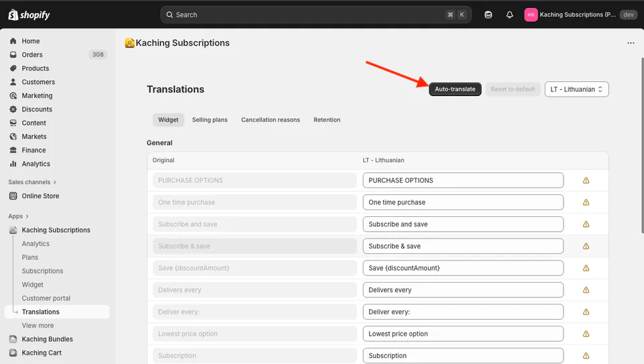Click the dev badge in top bar

pyautogui.click(x=629, y=15)
